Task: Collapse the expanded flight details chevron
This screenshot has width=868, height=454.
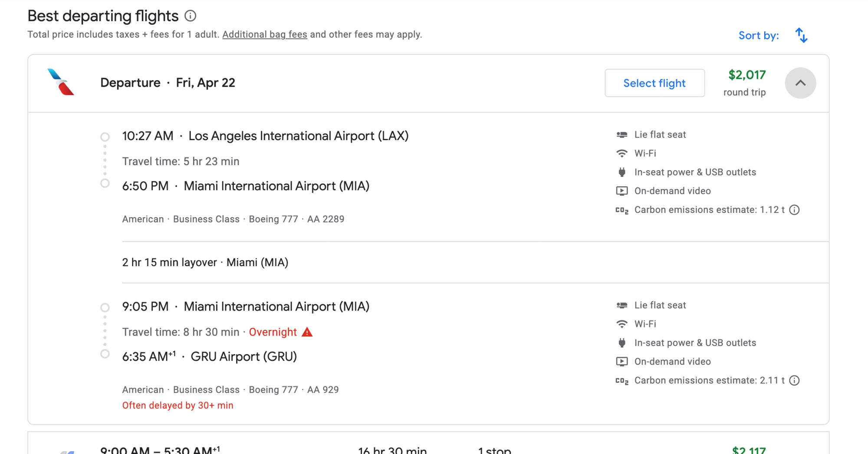Action: point(800,83)
